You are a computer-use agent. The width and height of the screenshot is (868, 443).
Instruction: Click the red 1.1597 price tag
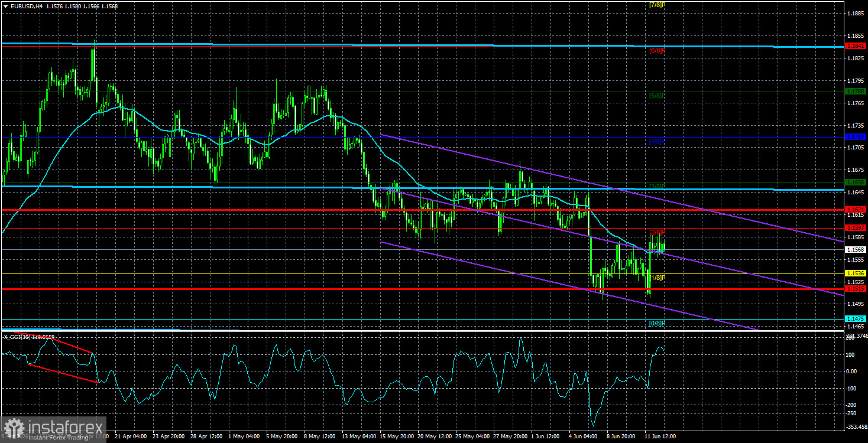click(x=856, y=228)
